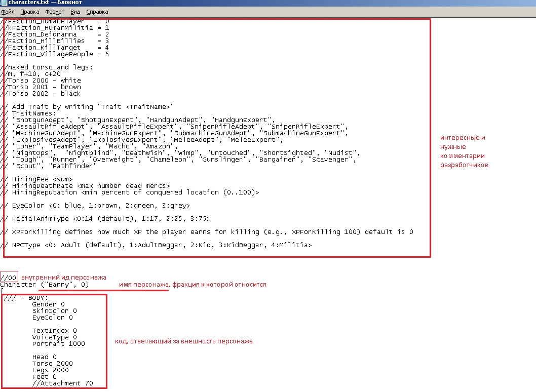
Task: Click the line 'Faction_Deidranna = 2'
Action: [x=55, y=34]
